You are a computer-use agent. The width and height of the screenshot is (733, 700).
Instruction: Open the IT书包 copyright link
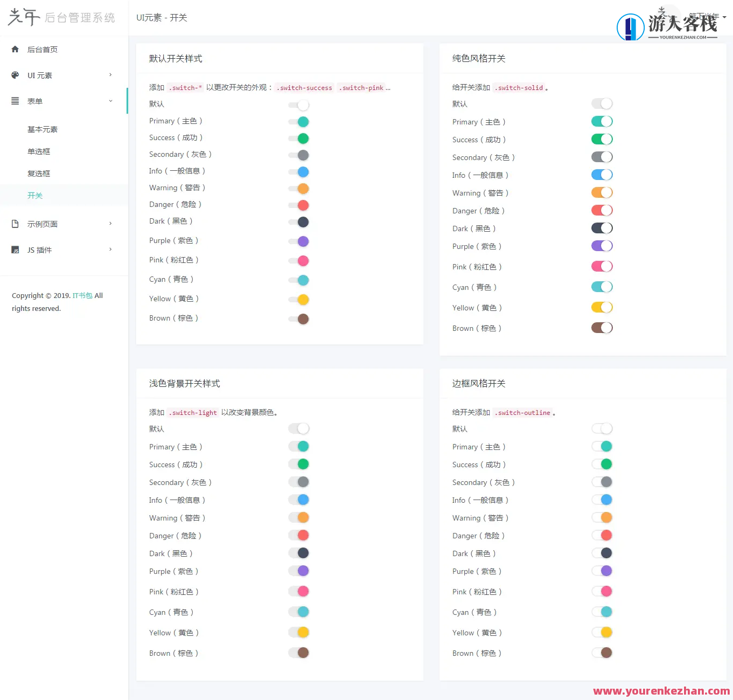82,296
